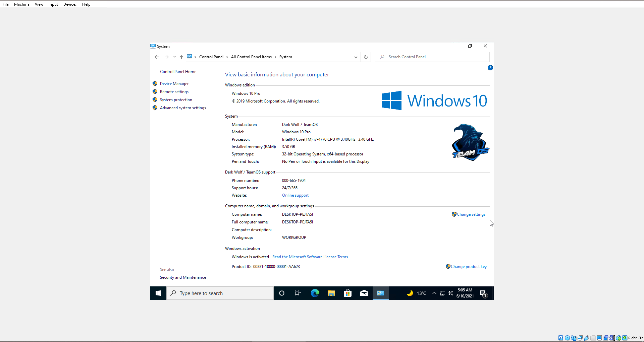Open the notification Action Center icon
644x342 pixels.
tap(483, 293)
